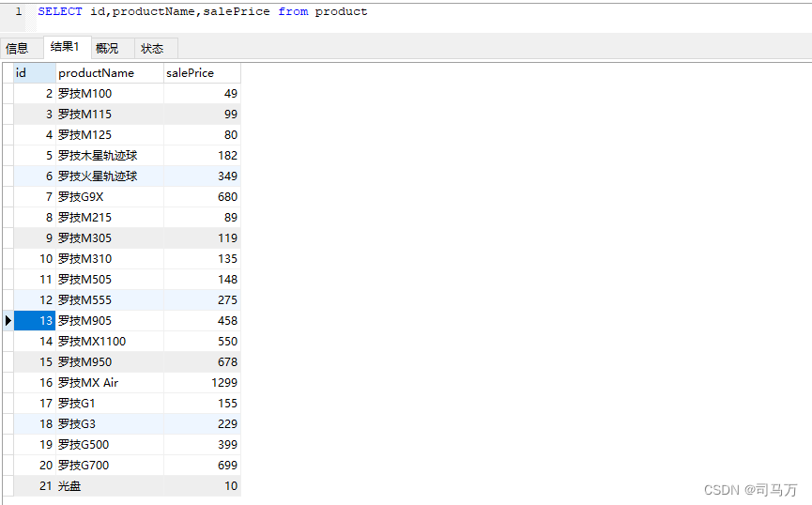Click id cell 16
The height and width of the screenshot is (505, 812).
[34, 383]
